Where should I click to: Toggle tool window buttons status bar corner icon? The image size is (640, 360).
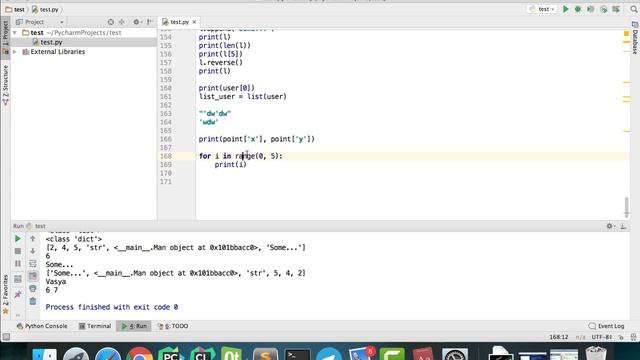point(6,337)
